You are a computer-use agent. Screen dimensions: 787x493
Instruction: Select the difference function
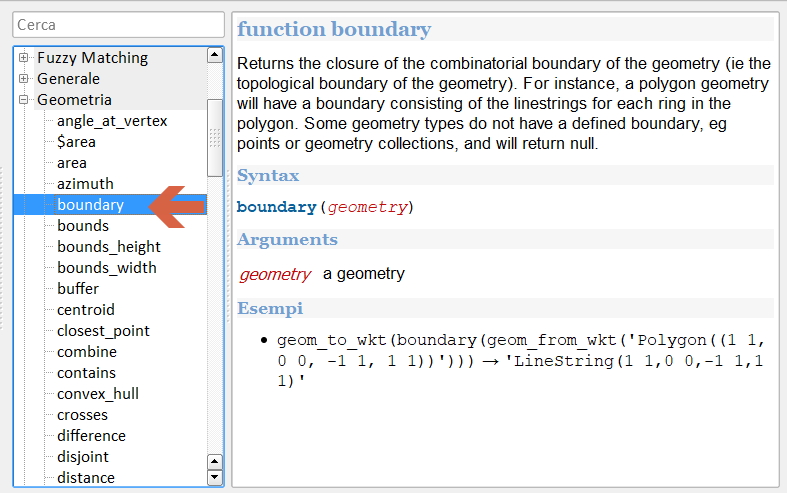point(91,436)
